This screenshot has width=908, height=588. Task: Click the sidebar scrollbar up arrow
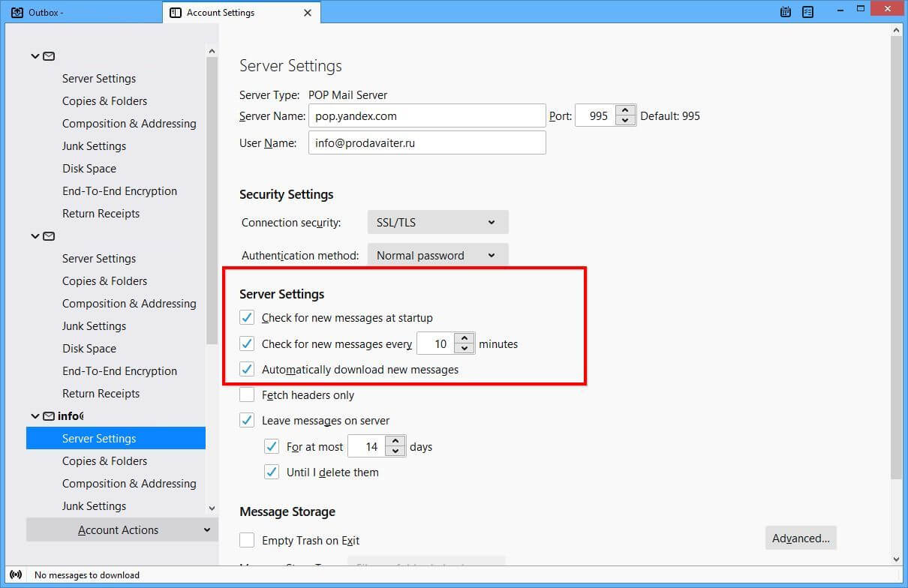coord(212,49)
